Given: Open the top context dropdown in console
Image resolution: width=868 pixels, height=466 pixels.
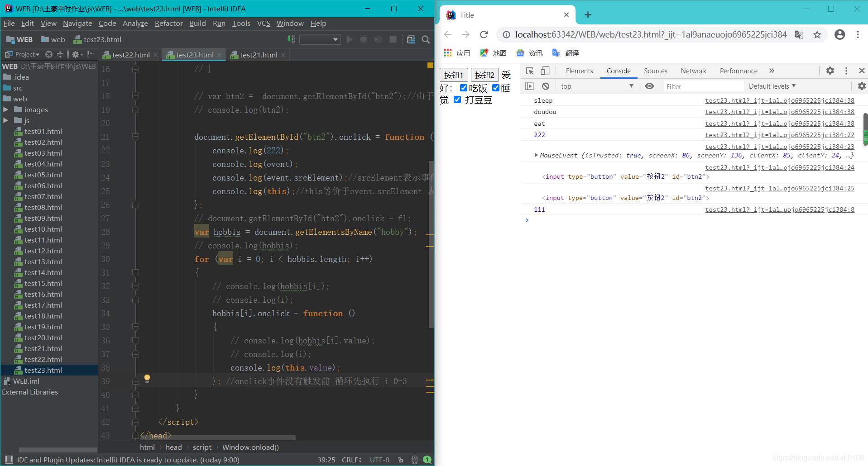Looking at the screenshot, I should click(x=597, y=86).
